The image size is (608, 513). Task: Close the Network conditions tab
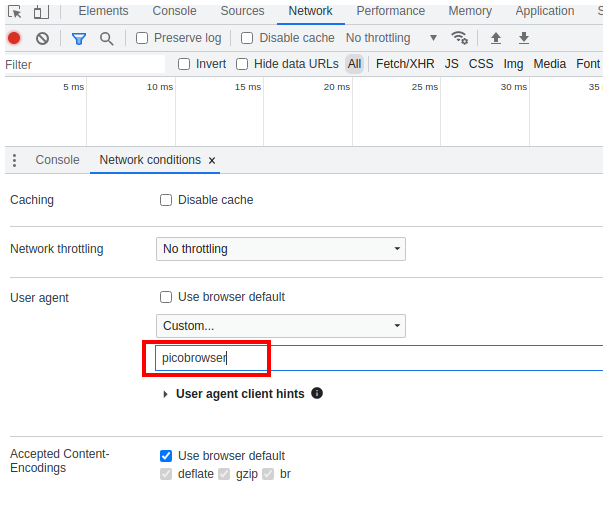pos(212,161)
